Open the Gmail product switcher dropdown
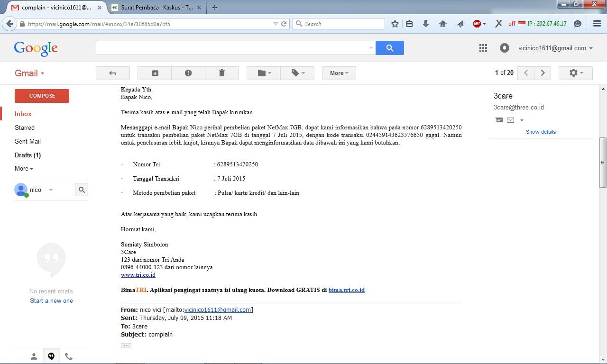 (x=29, y=73)
